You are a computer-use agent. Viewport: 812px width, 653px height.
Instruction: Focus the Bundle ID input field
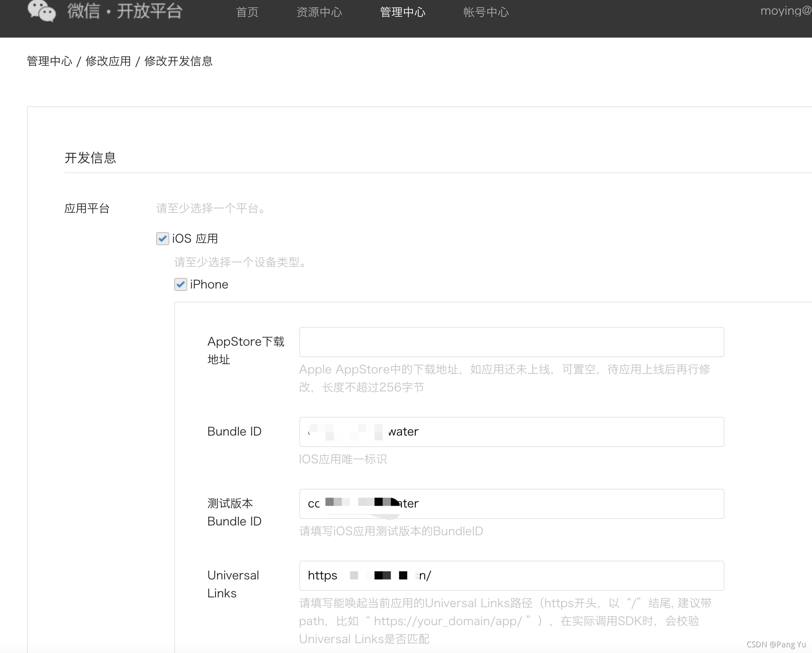click(511, 432)
